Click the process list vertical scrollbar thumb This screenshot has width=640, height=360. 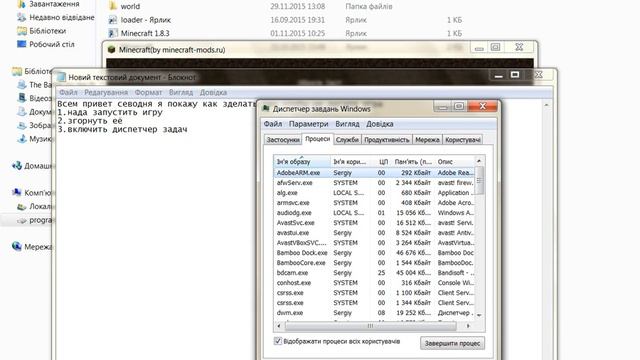click(479, 180)
